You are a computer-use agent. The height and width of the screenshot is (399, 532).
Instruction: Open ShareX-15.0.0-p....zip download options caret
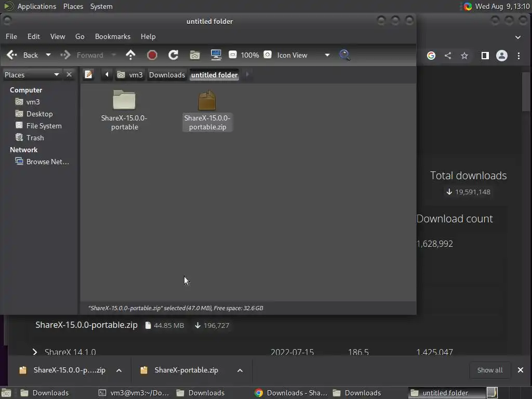(119, 370)
